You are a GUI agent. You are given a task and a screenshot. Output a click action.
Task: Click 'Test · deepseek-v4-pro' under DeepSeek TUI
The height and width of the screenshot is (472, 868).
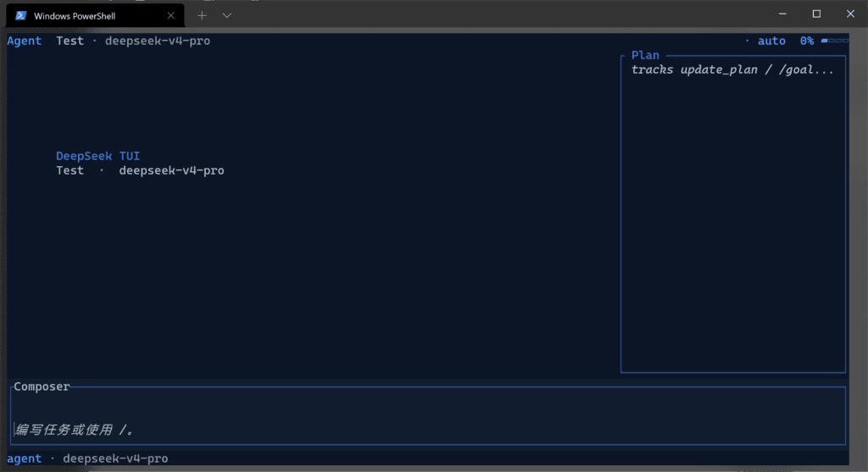(x=140, y=170)
